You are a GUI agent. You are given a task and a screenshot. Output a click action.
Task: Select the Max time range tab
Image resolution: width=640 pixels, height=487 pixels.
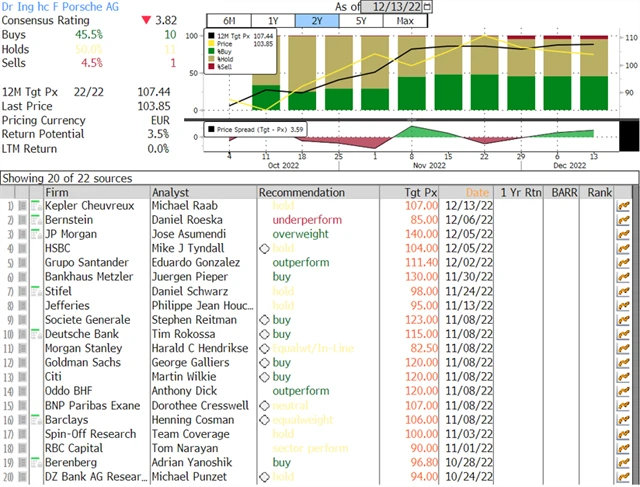(404, 21)
